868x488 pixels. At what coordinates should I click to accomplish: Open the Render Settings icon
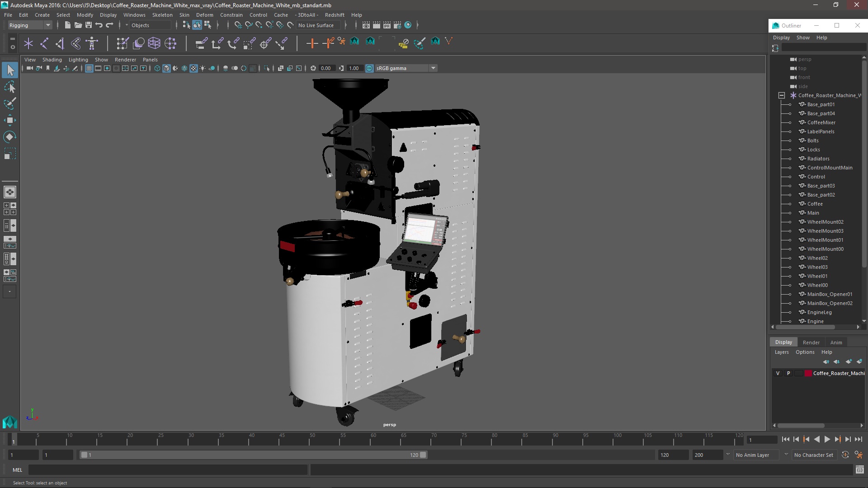pos(397,25)
